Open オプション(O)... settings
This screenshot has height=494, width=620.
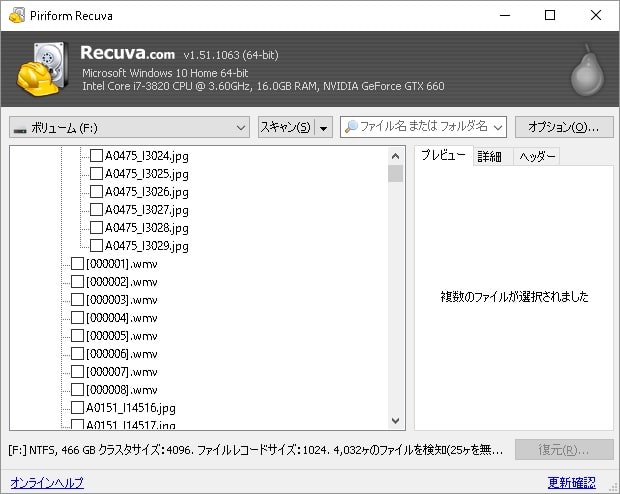tap(564, 127)
